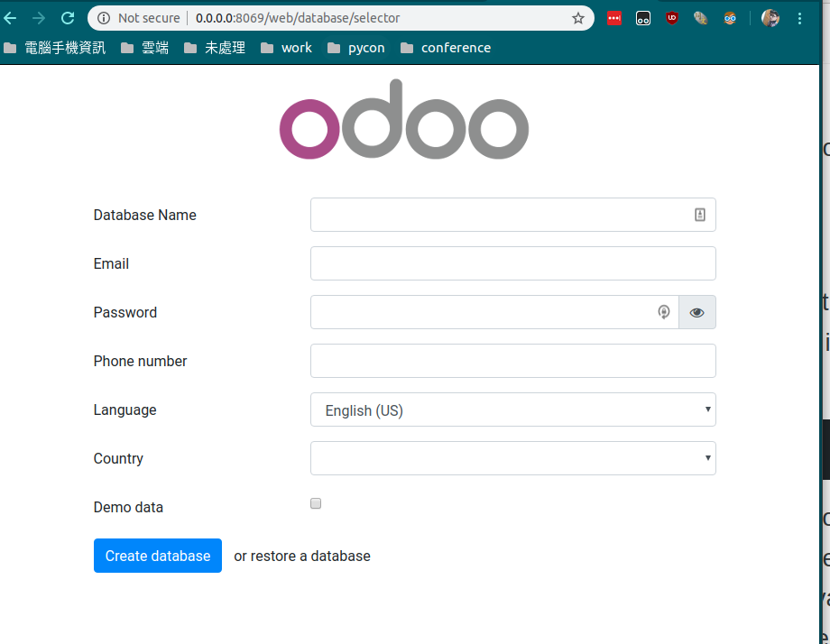Click the Password label
This screenshot has height=644, width=830.
125,312
